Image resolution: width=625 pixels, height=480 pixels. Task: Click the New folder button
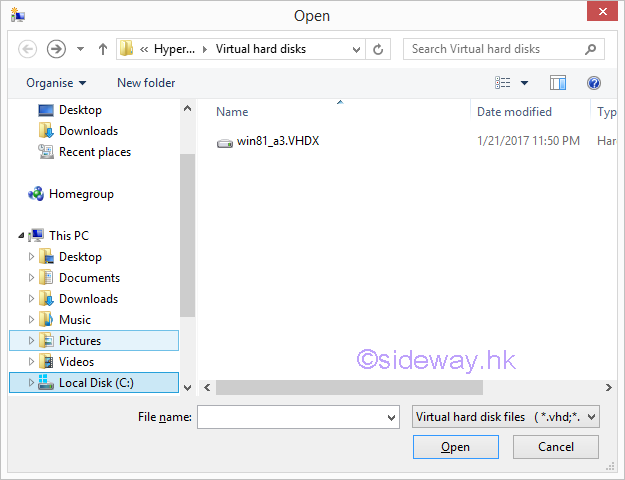pyautogui.click(x=146, y=83)
